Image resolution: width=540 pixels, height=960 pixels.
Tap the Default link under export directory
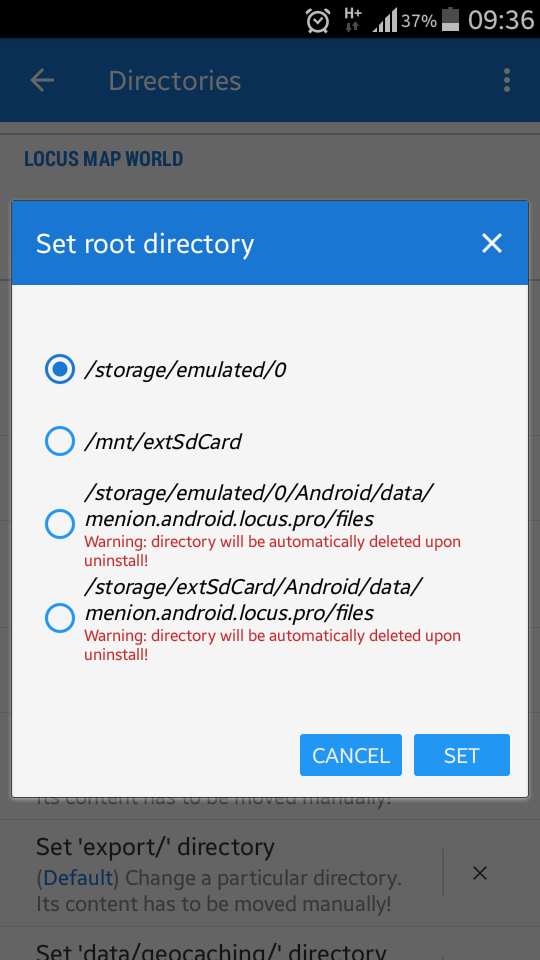pos(78,878)
